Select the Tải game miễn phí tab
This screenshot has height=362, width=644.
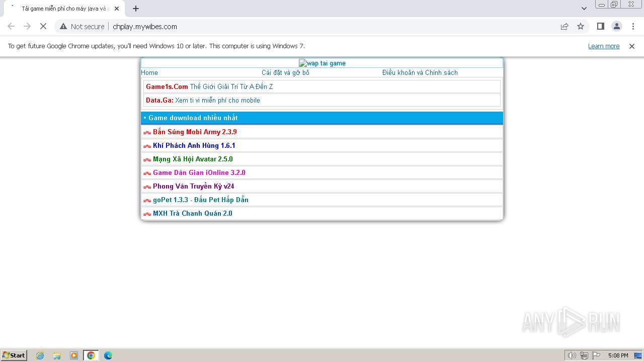63,9
